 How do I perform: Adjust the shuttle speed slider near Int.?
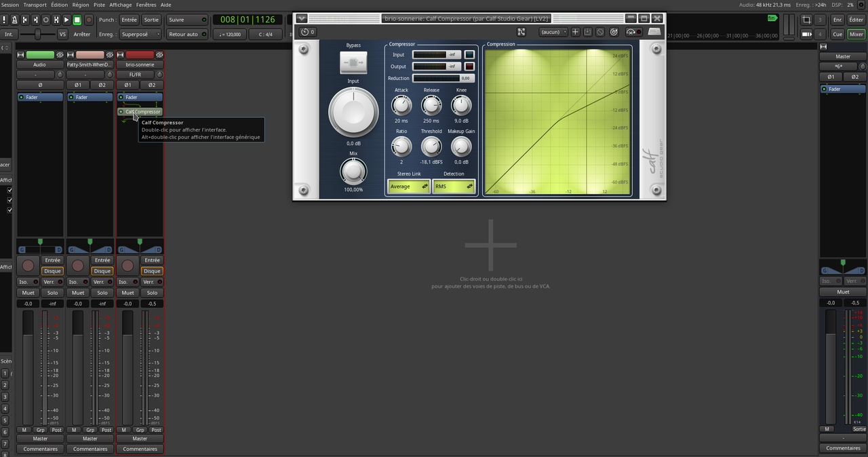[x=37, y=34]
